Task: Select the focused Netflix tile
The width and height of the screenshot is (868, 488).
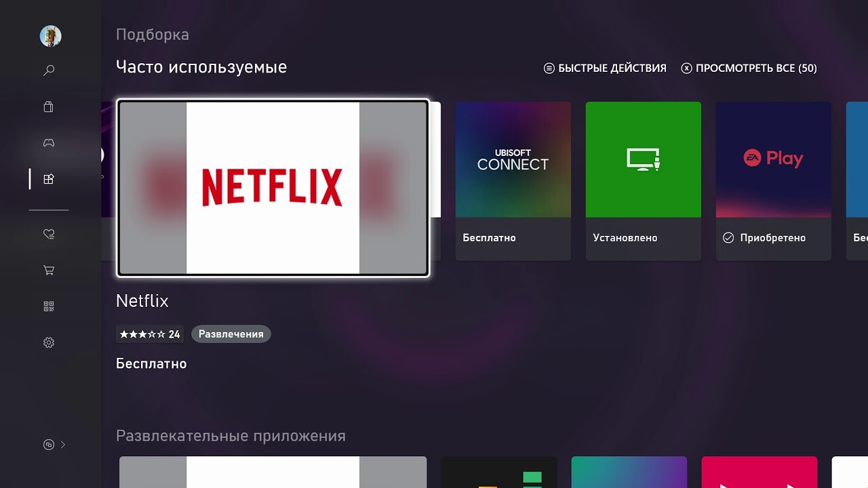Action: click(273, 188)
